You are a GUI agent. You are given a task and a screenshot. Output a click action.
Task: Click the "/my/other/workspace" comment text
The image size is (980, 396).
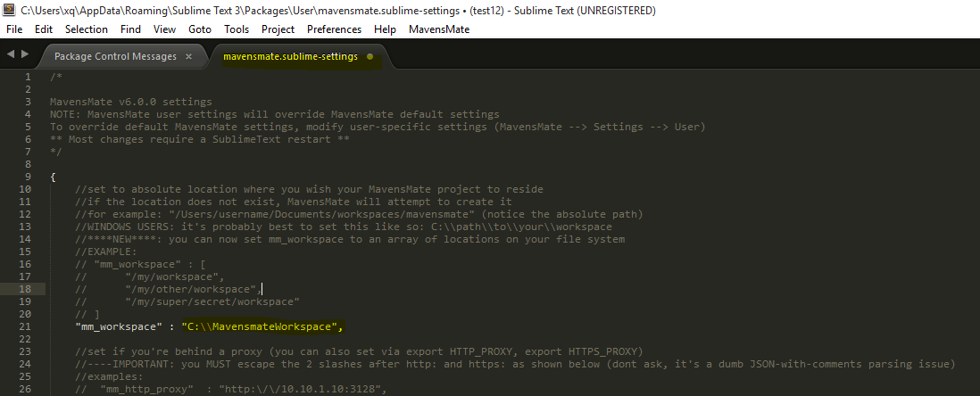[191, 289]
